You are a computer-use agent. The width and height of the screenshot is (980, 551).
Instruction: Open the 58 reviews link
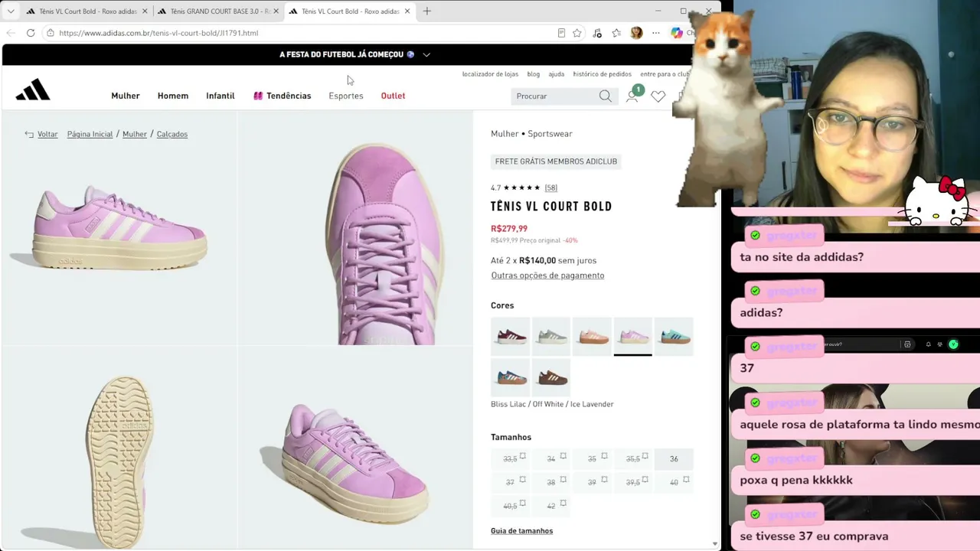click(x=551, y=187)
